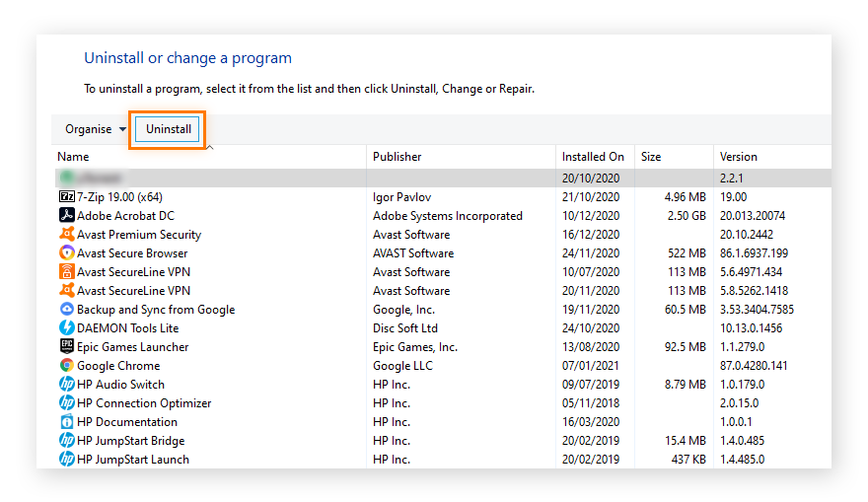The image size is (868, 502).
Task: Open the Organise dropdown menu
Action: [96, 129]
